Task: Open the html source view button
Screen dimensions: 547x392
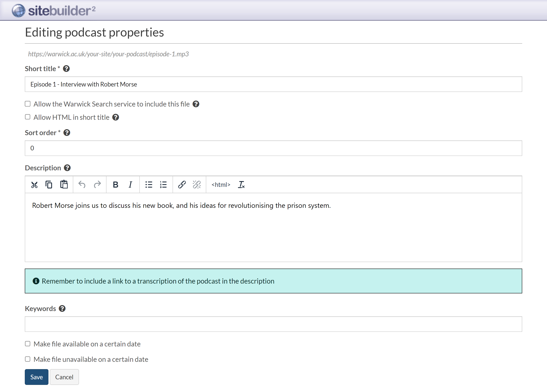Action: point(221,185)
